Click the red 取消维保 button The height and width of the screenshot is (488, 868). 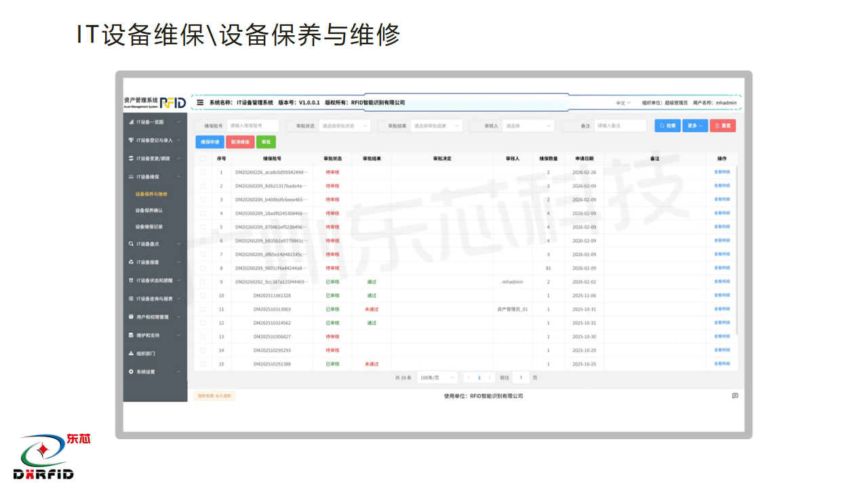[240, 142]
